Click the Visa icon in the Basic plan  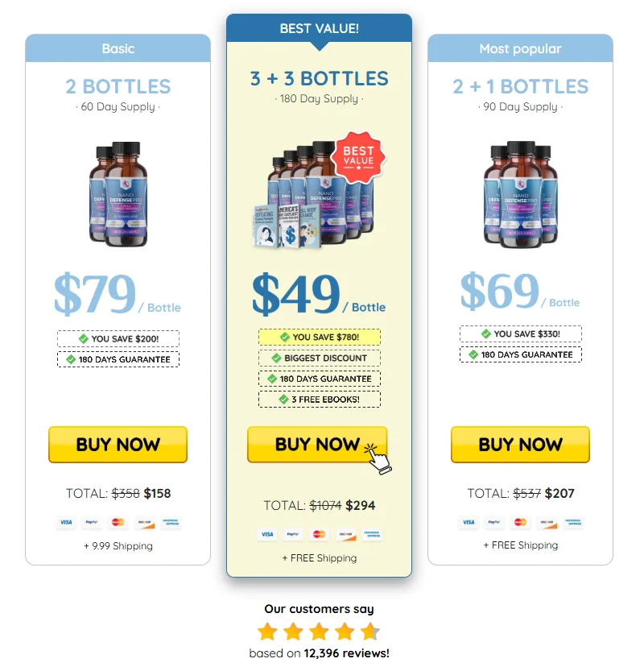click(x=66, y=522)
